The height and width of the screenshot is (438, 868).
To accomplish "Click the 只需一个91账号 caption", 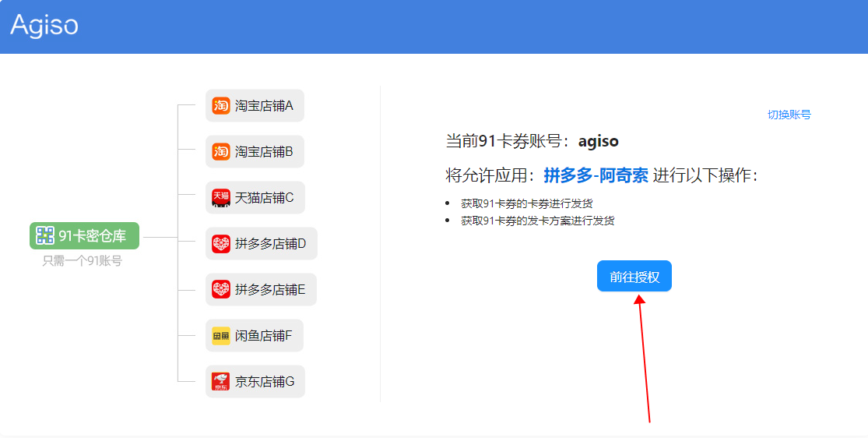I will pos(82,260).
